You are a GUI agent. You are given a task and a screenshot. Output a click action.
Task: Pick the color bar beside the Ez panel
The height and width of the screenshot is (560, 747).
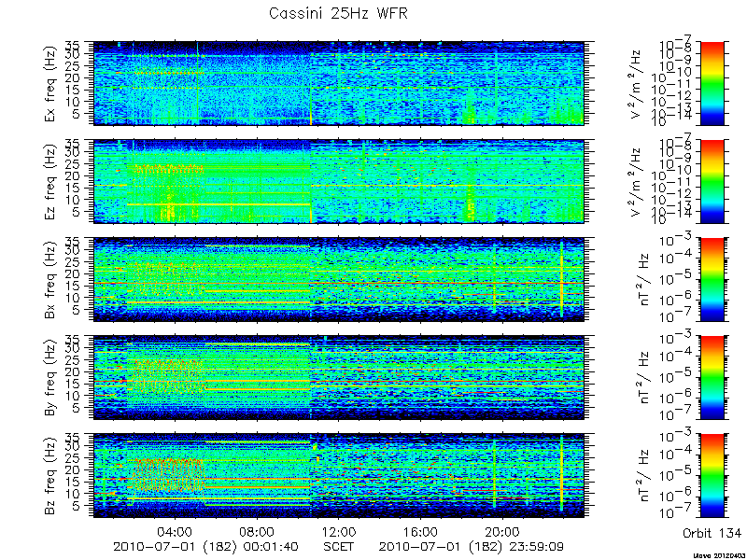pyautogui.click(x=712, y=181)
